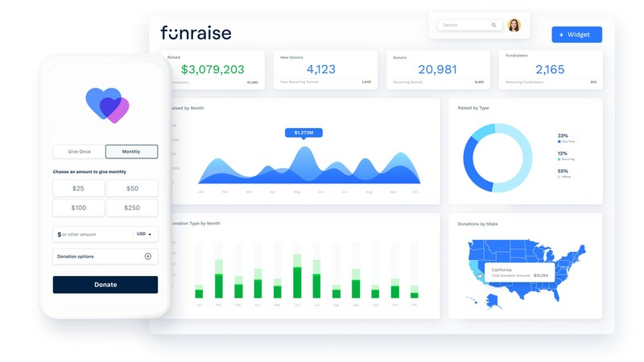Screen dimensions: 644x362
Task: Click the dollar sign icon in amount field
Action: (59, 234)
